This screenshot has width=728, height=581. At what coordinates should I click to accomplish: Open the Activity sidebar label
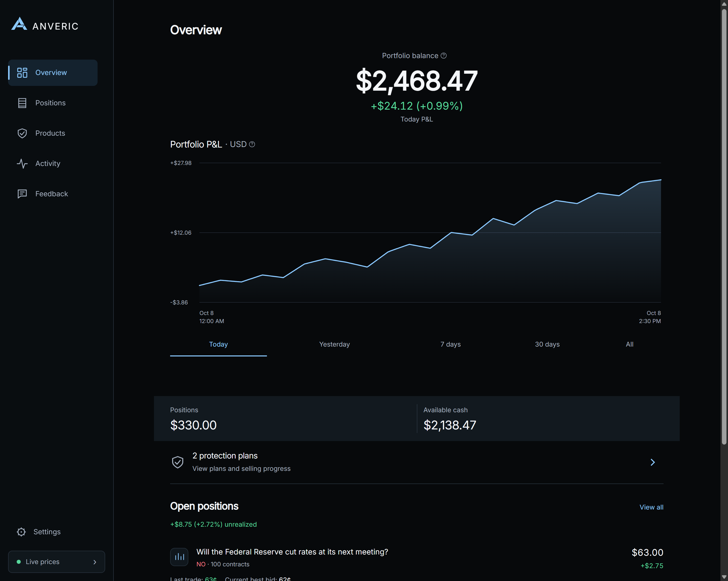coord(48,164)
